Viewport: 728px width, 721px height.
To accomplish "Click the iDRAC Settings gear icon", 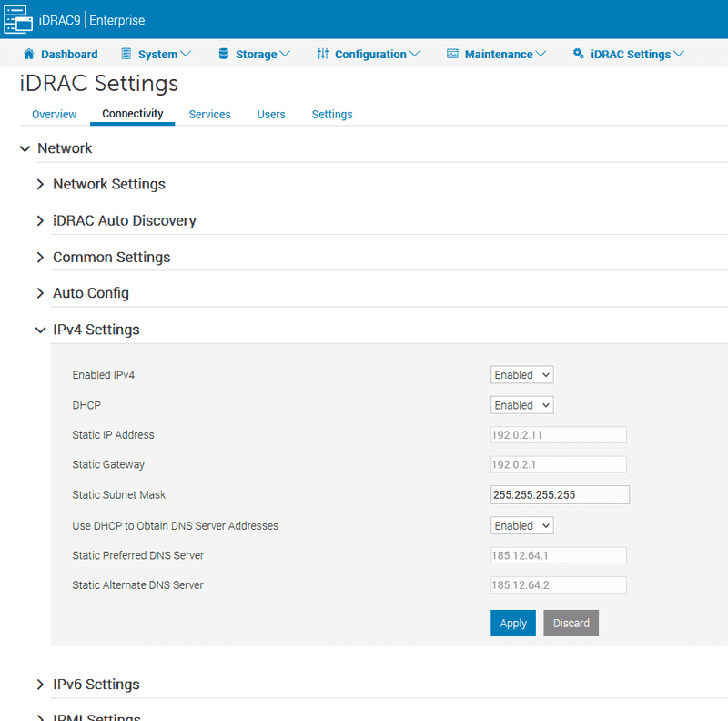I will [x=579, y=54].
